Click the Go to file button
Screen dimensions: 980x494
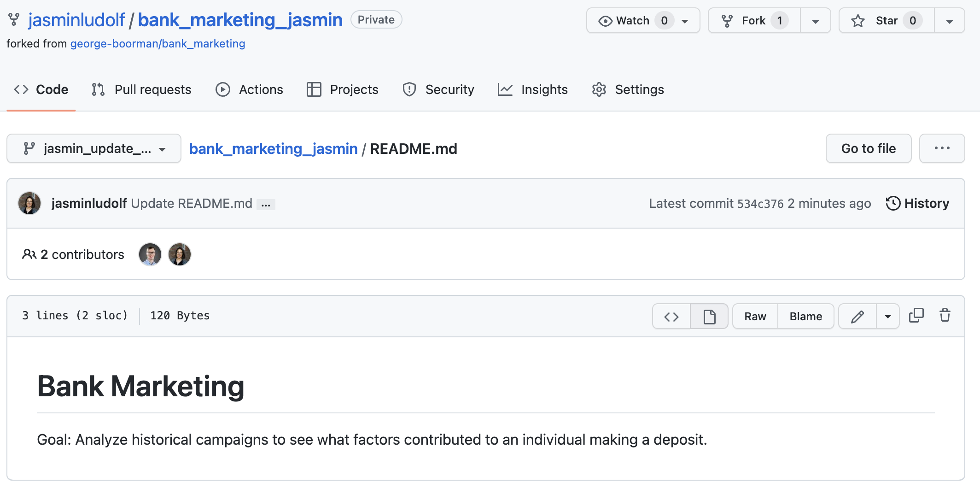point(869,148)
